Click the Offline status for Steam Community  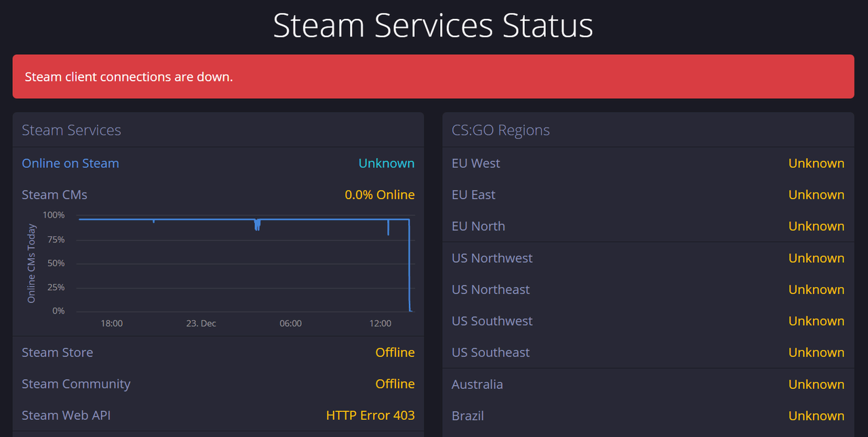395,383
